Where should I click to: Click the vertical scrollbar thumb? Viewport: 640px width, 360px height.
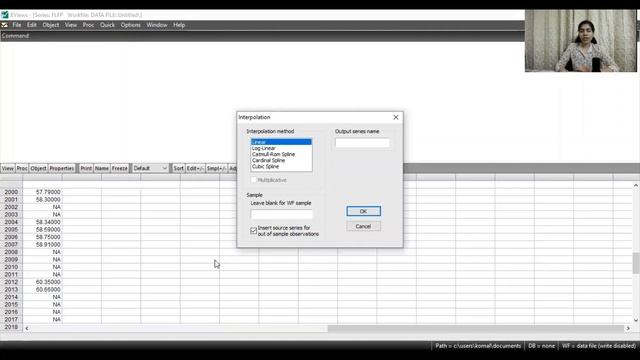(x=636, y=263)
